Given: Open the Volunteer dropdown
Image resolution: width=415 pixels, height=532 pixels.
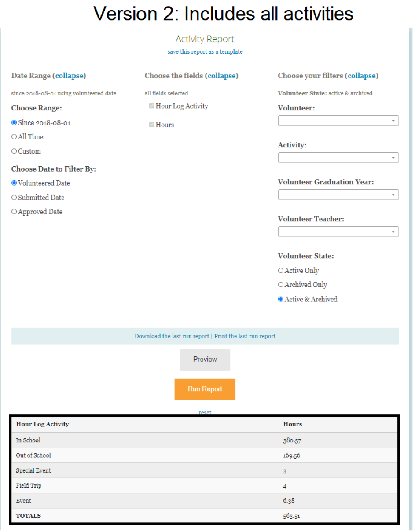Looking at the screenshot, I should pyautogui.click(x=338, y=121).
